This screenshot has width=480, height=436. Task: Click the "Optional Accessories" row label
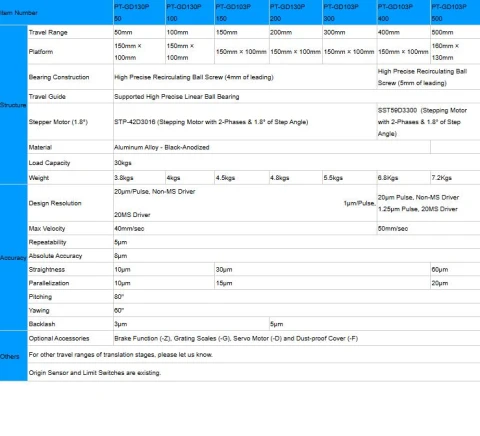coord(59,338)
